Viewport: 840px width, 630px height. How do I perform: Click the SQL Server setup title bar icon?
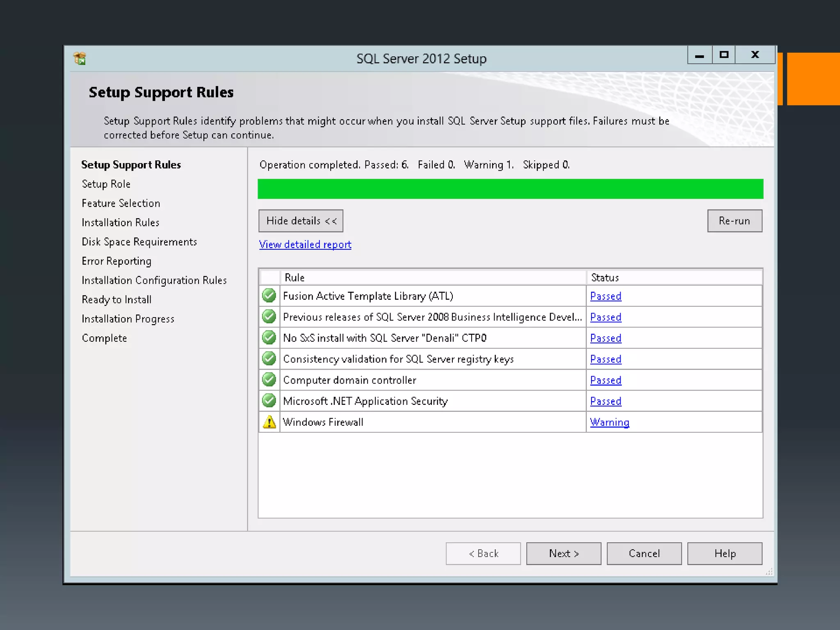pyautogui.click(x=80, y=59)
